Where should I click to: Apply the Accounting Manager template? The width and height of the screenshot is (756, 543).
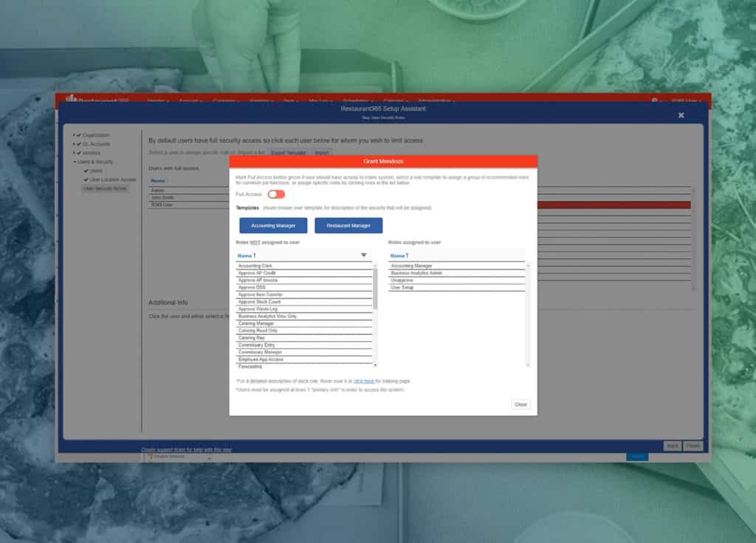pos(273,225)
